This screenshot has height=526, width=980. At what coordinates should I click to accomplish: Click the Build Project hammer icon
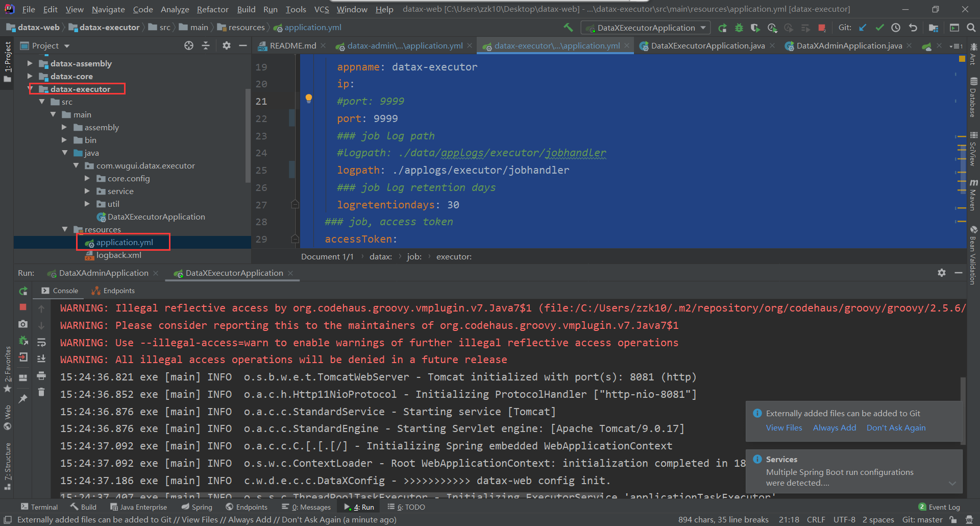tap(568, 28)
